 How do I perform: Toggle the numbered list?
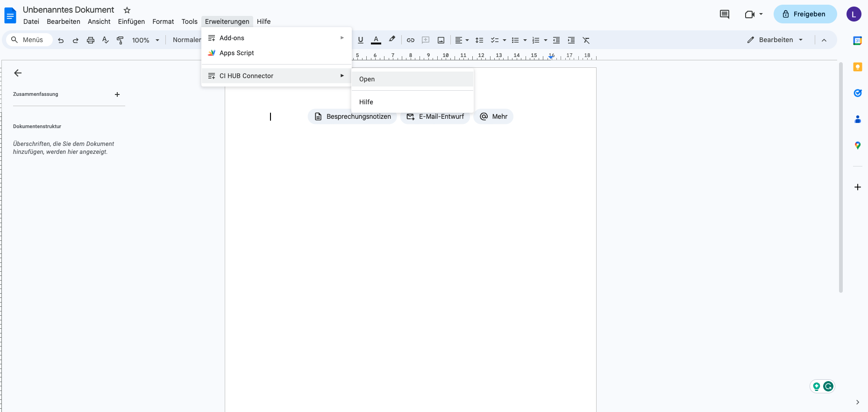click(x=536, y=40)
